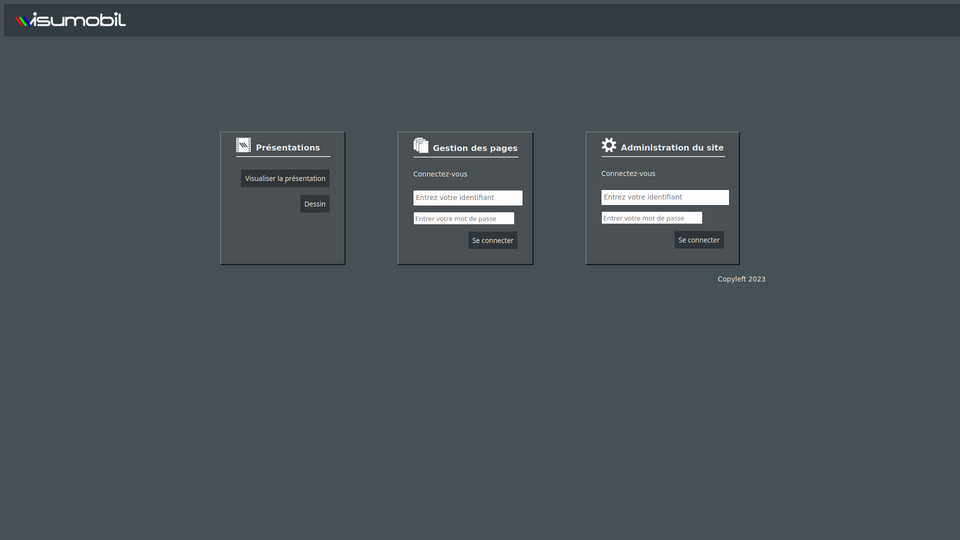Image resolution: width=960 pixels, height=540 pixels.
Task: Click the Copyleft 2023 footer text
Action: coord(741,279)
